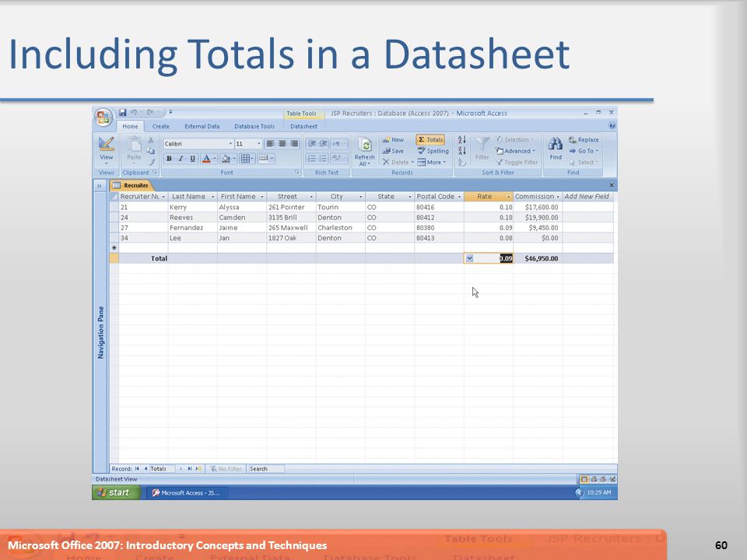Click the Sort Ascending A-Z icon
Image resolution: width=747 pixels, height=560 pixels.
click(x=461, y=139)
